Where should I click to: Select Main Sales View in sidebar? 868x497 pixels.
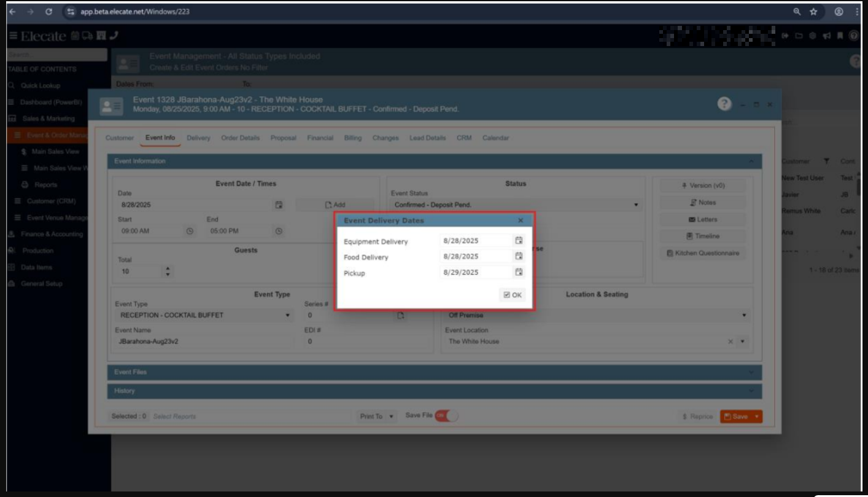click(x=56, y=151)
